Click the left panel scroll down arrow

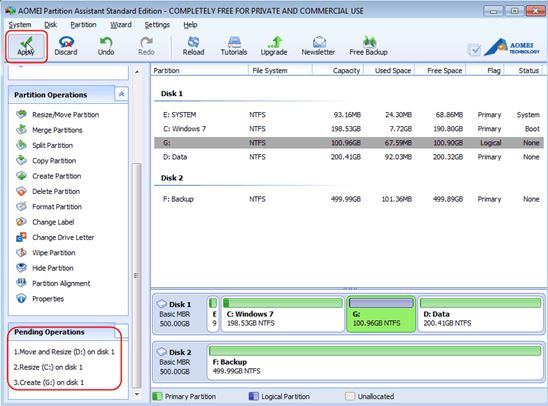pos(137,394)
